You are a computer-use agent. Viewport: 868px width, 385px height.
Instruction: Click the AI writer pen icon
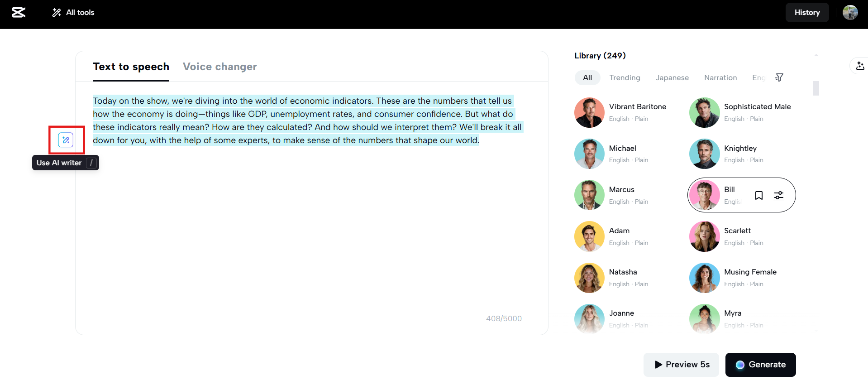point(66,140)
